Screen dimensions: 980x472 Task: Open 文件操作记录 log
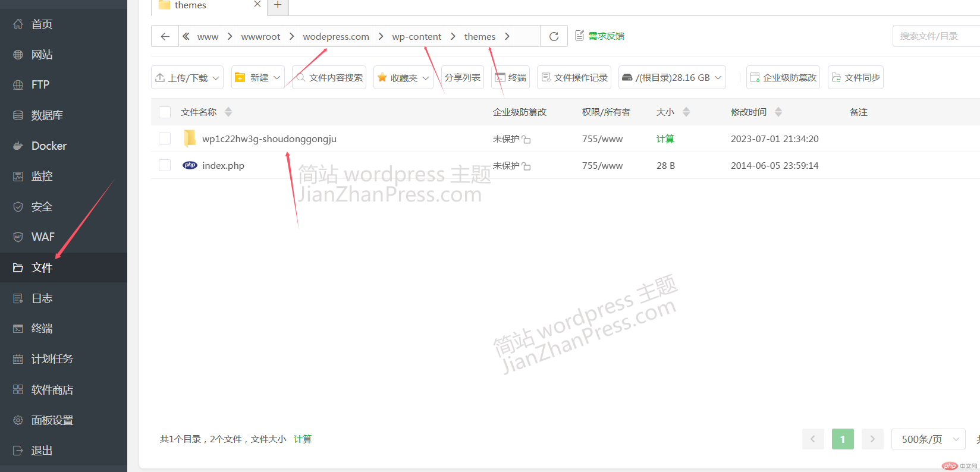click(574, 77)
